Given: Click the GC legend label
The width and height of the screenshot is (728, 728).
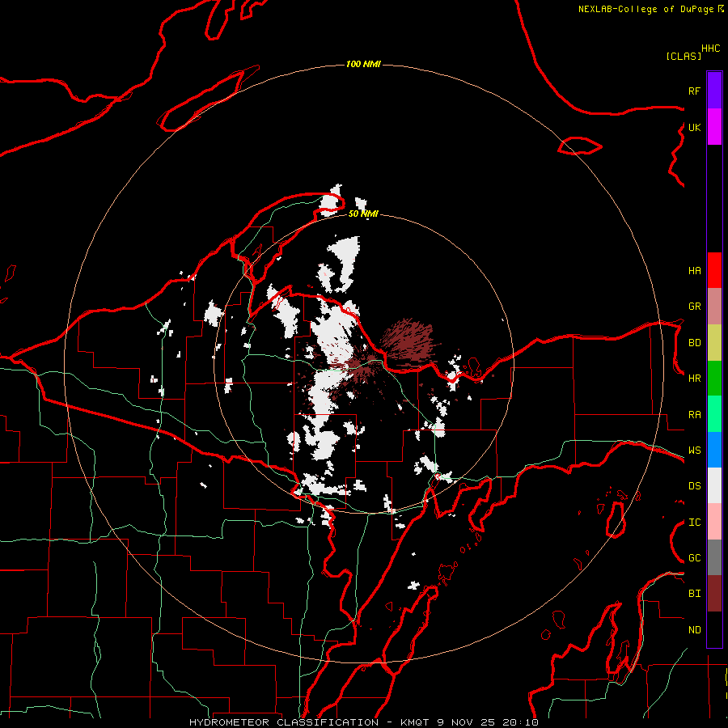Looking at the screenshot, I should [694, 558].
